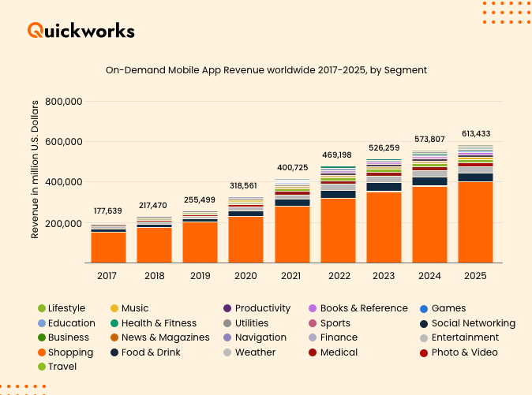This screenshot has width=532, height=395.
Task: Click the Medical legend dark red dot
Action: [313, 352]
